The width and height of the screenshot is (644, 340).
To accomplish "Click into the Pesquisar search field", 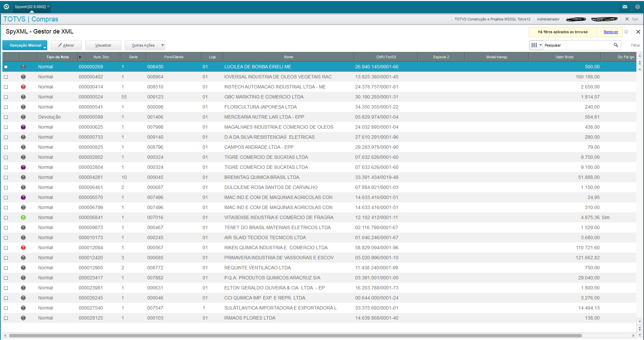I will click(x=578, y=45).
